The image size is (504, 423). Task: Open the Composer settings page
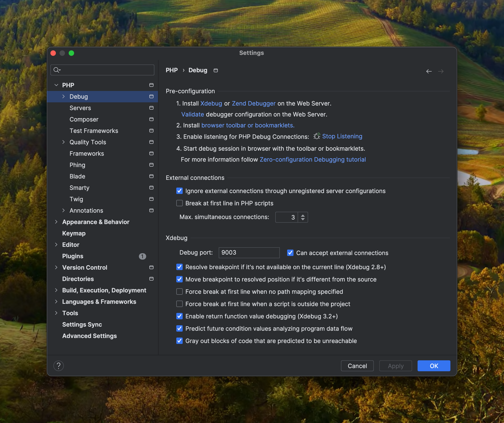click(x=84, y=119)
